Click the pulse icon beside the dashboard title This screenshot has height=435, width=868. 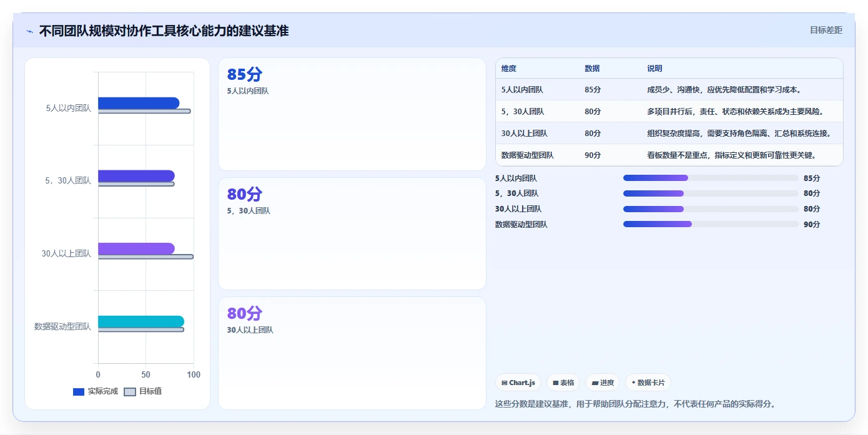coord(29,31)
